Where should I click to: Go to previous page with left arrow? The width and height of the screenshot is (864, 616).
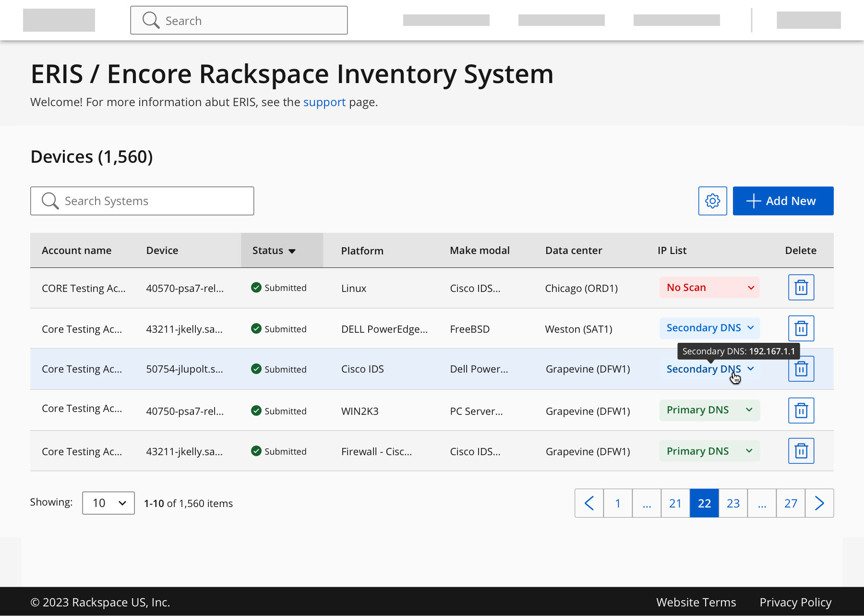(589, 503)
